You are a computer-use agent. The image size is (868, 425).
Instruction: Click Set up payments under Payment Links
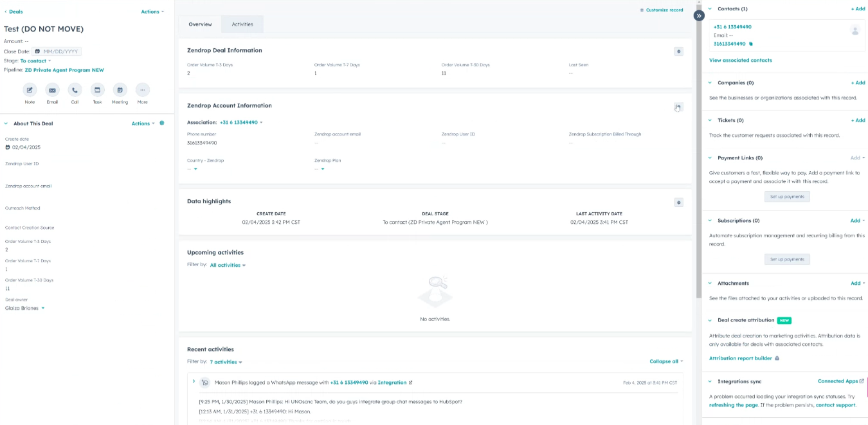pyautogui.click(x=787, y=197)
